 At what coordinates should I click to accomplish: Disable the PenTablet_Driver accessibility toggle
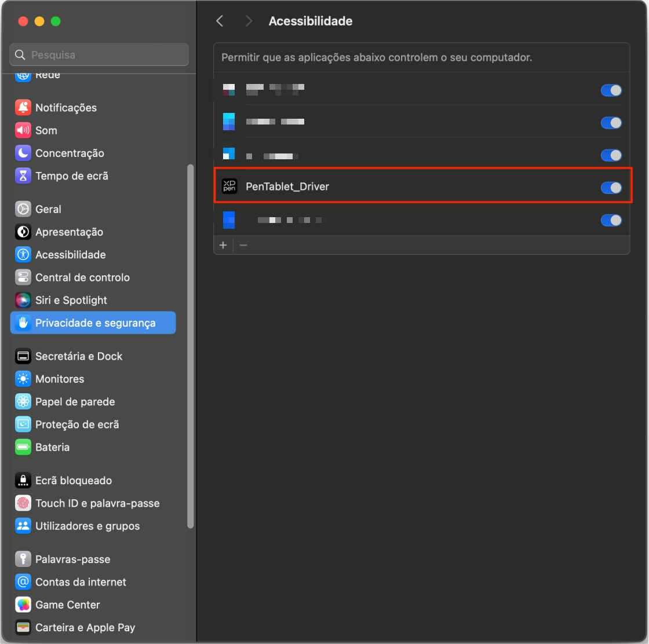611,187
